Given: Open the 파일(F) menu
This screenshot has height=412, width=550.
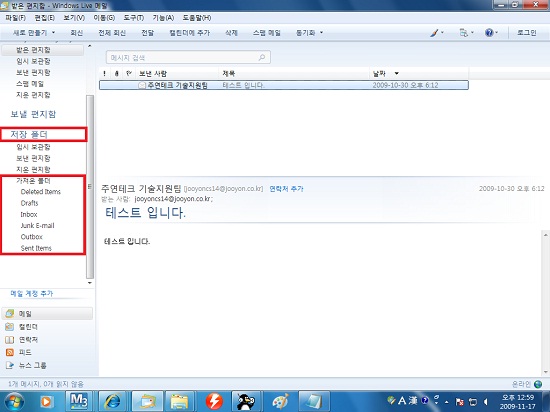Looking at the screenshot, I should point(15,18).
